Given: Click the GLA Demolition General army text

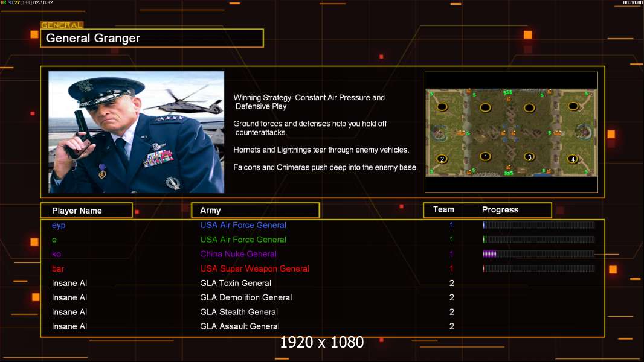Looking at the screenshot, I should click(x=246, y=297).
